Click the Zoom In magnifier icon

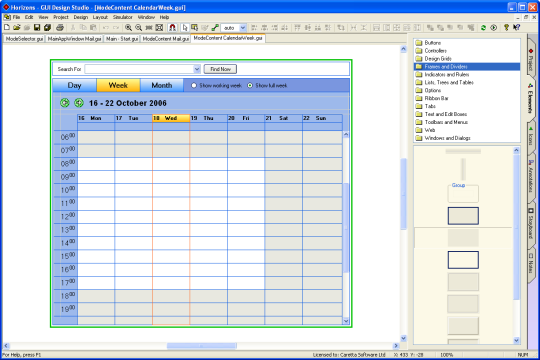pos(128,28)
